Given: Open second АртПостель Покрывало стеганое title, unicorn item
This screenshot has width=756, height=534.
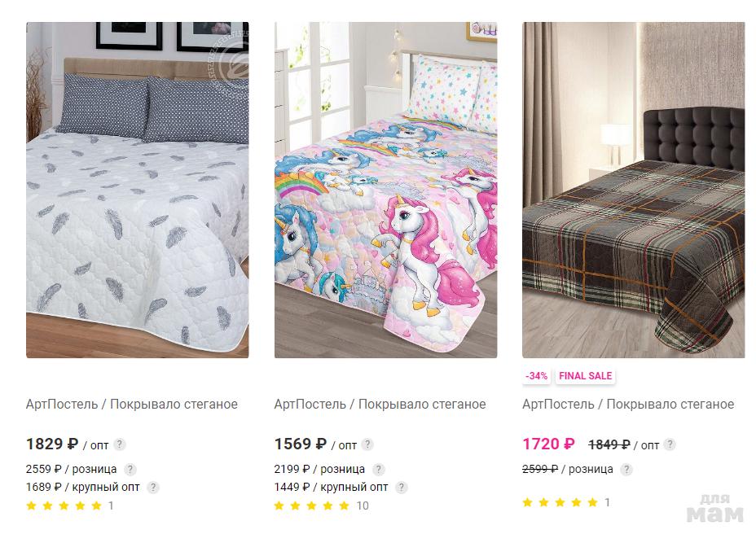Looking at the screenshot, I should (x=380, y=404).
